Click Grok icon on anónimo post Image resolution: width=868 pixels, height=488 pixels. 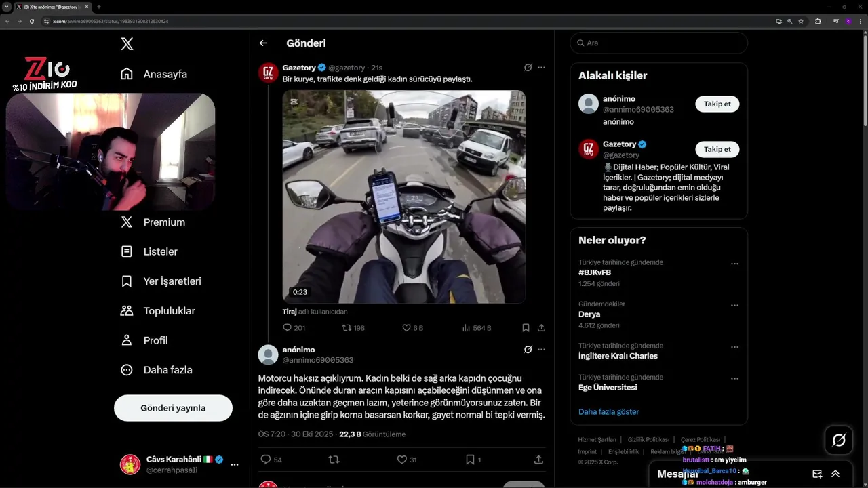click(x=528, y=350)
